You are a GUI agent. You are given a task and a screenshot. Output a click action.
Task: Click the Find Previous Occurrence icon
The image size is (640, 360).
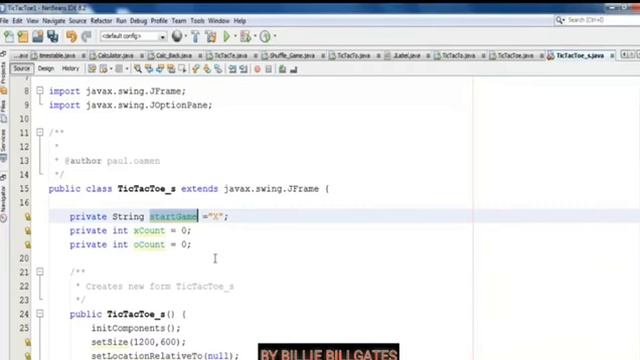coord(149,69)
